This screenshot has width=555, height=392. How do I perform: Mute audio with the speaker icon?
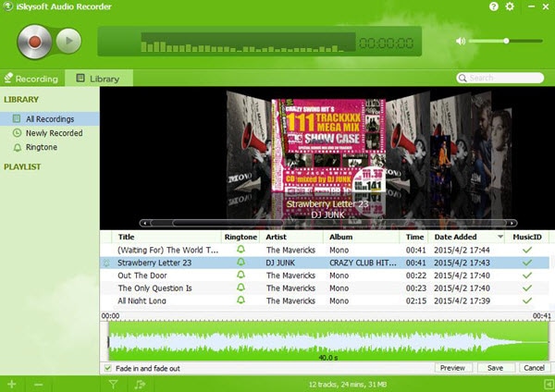461,41
